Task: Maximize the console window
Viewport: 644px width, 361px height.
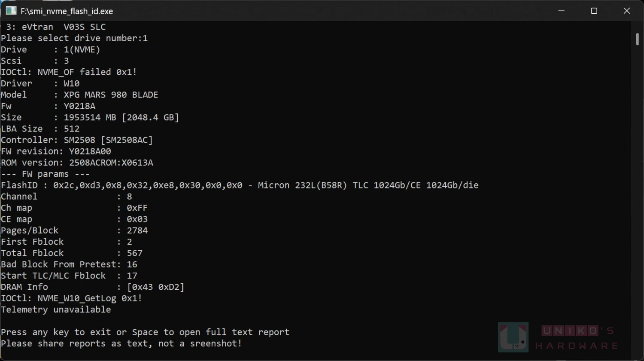Action: pyautogui.click(x=594, y=11)
